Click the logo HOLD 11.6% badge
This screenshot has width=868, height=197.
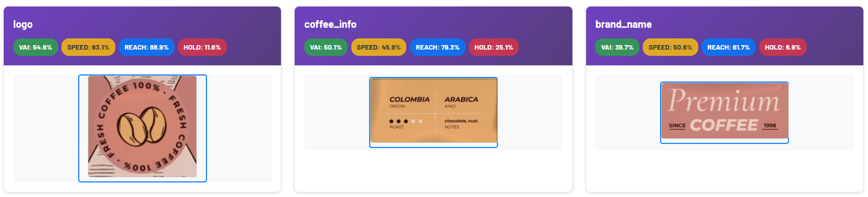coord(202,47)
